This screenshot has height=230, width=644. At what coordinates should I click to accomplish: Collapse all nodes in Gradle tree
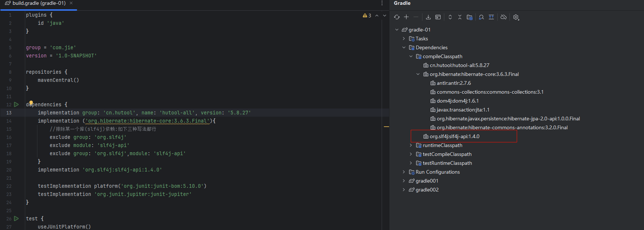tap(460, 17)
